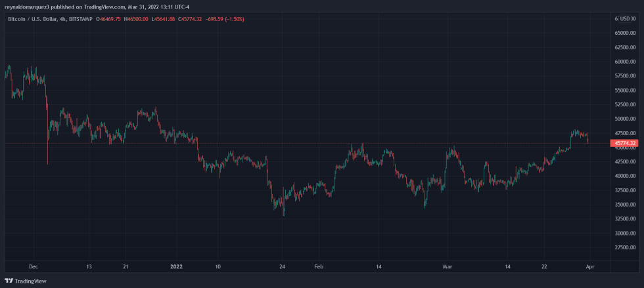Click the close value C45774.32
644x288 pixels.
pos(190,19)
